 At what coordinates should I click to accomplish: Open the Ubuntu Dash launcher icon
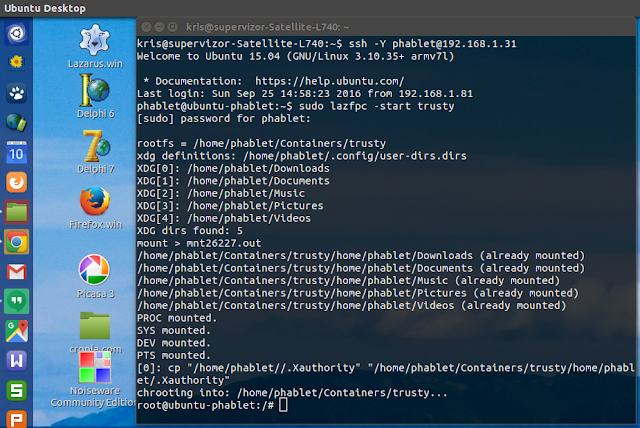[x=16, y=33]
